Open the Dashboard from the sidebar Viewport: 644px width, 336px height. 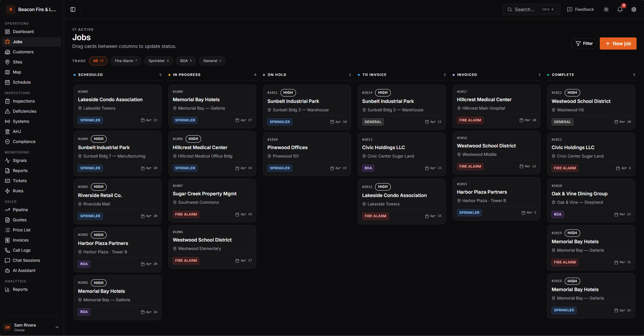click(23, 31)
